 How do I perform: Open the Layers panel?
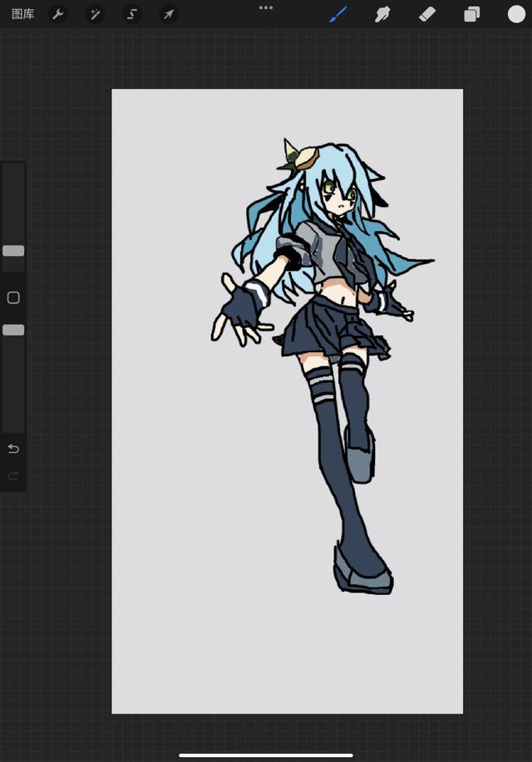(471, 14)
